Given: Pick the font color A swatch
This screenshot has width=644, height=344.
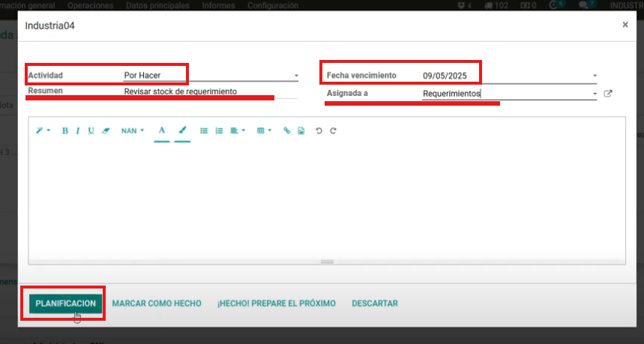Looking at the screenshot, I should tap(161, 130).
